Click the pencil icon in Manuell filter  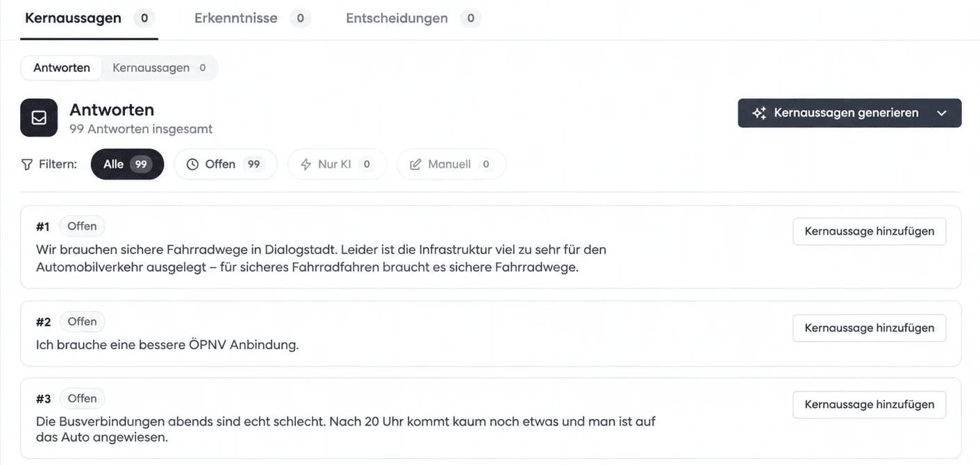tap(415, 164)
